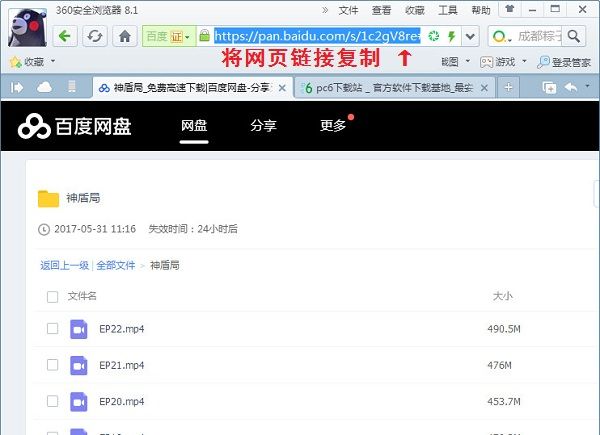Image resolution: width=600 pixels, height=435 pixels.
Task: Click the 大小 column header
Action: click(503, 296)
